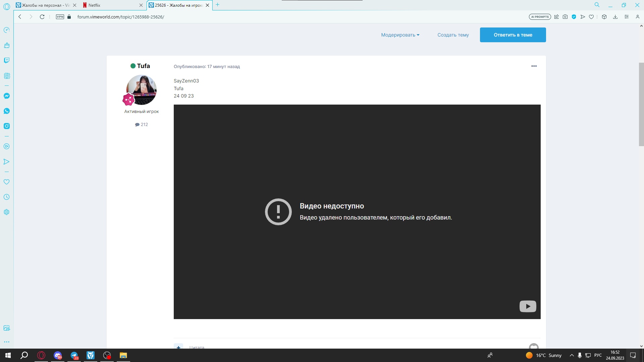644x362 pixels.
Task: Open the Messenger sidebar panel
Action: [x=7, y=96]
